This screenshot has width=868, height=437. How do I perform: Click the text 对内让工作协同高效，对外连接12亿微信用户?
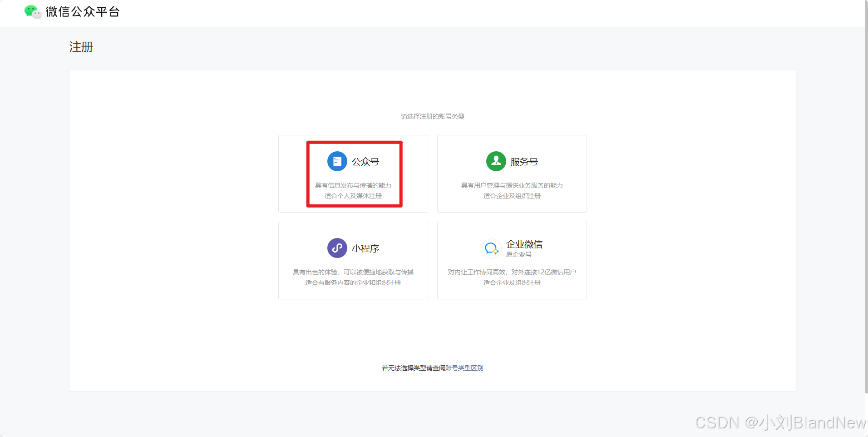coord(512,272)
